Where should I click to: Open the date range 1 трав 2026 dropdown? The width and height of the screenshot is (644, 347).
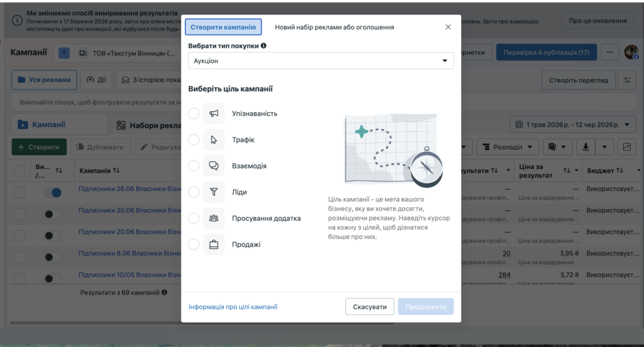coord(572,125)
